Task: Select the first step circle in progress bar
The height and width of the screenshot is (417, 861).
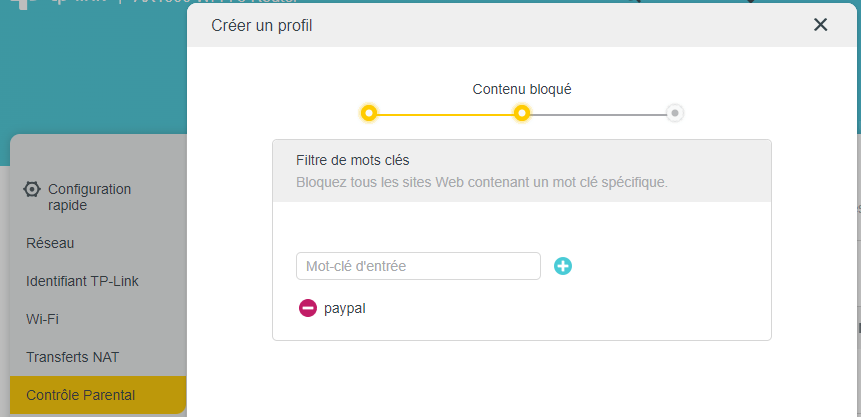Action: [x=369, y=113]
